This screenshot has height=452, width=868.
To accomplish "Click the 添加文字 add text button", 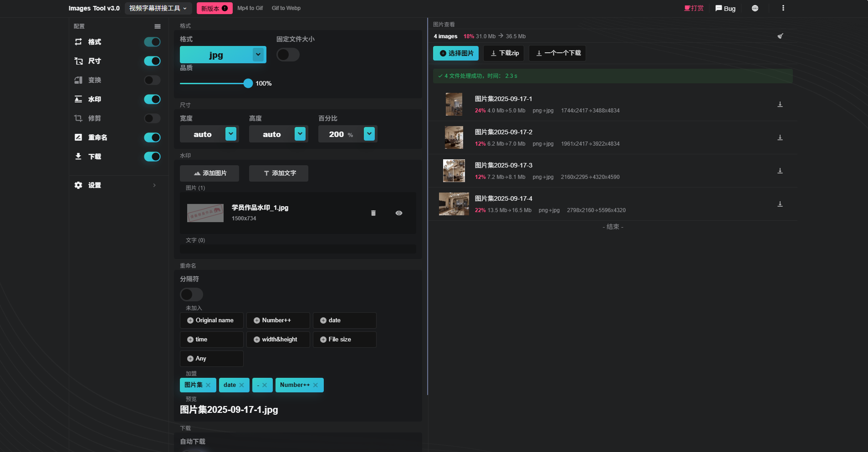I will pos(279,173).
